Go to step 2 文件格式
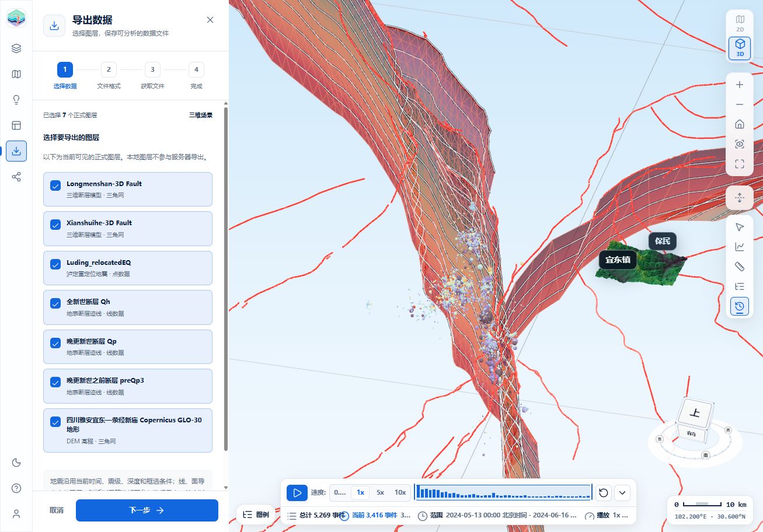This screenshot has width=763, height=532. click(x=109, y=76)
